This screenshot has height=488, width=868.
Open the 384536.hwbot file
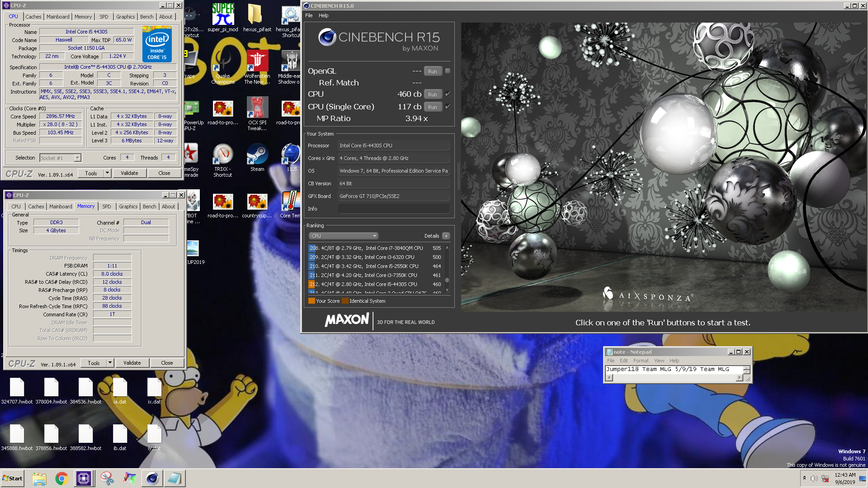85,391
